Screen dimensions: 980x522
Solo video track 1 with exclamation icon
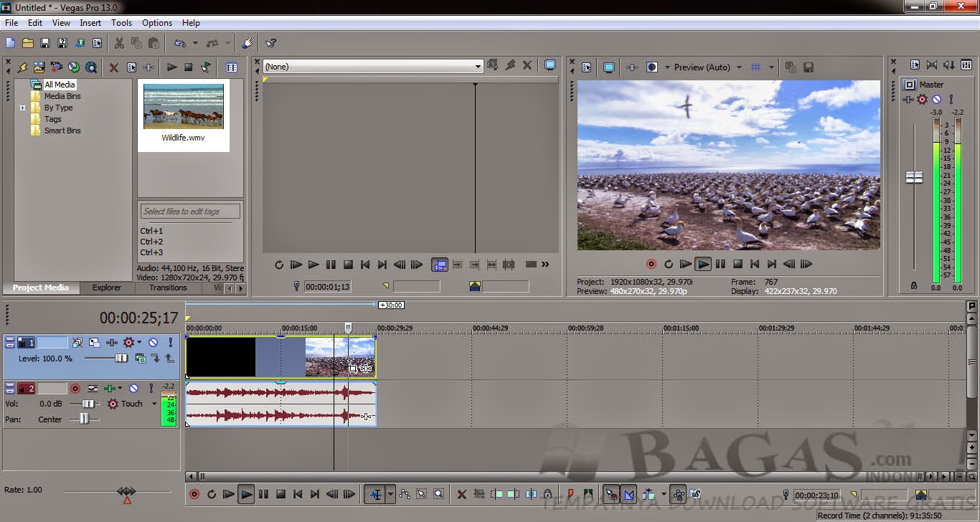coord(170,343)
